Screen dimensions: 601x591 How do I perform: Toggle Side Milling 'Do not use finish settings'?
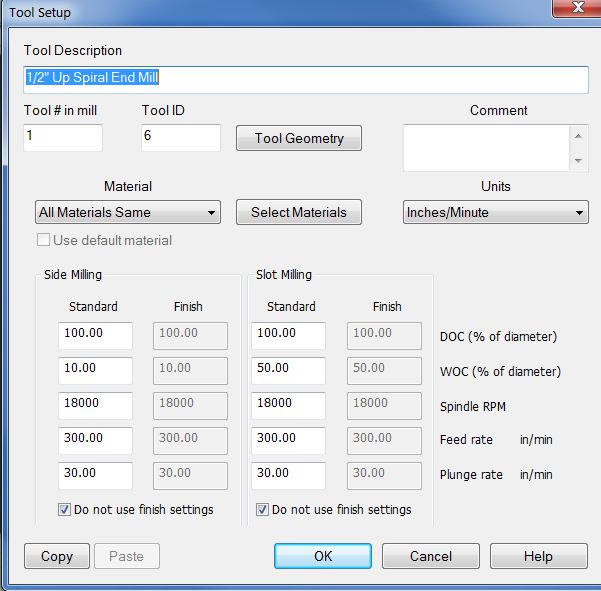click(66, 509)
